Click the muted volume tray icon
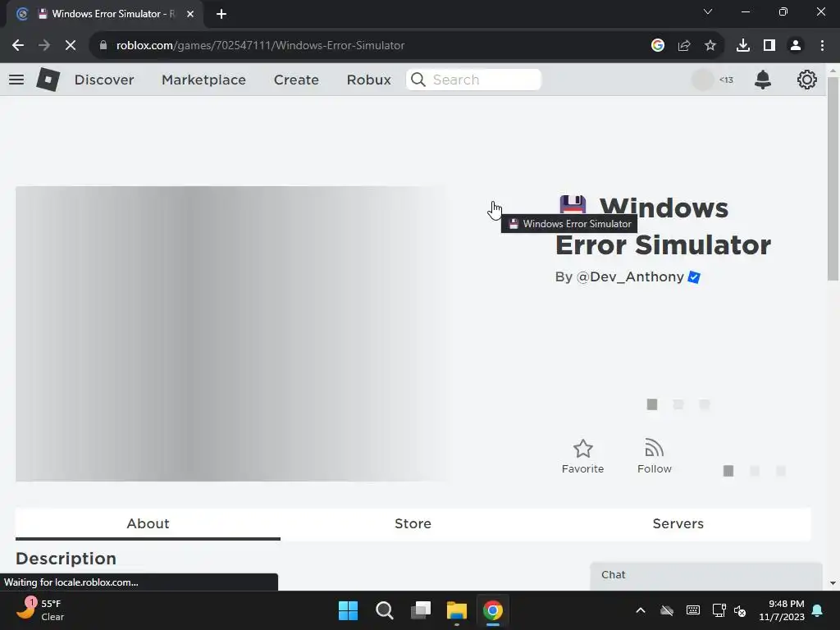This screenshot has width=840, height=630. pyautogui.click(x=740, y=610)
